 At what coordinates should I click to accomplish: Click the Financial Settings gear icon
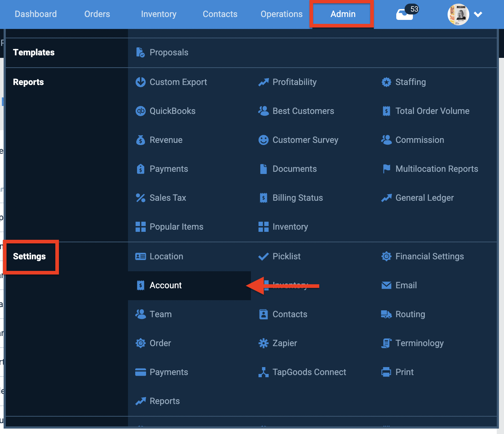(386, 256)
